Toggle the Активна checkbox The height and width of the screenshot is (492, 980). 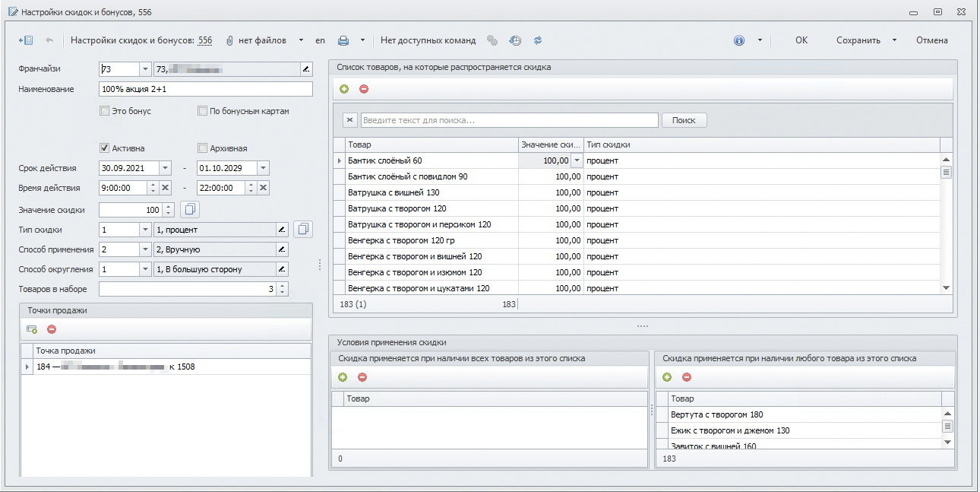[105, 148]
